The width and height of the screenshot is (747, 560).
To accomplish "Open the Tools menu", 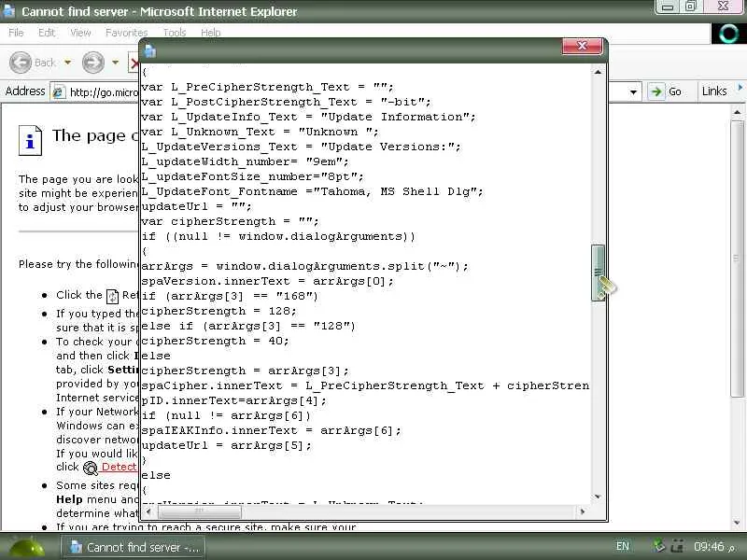I will tap(175, 33).
